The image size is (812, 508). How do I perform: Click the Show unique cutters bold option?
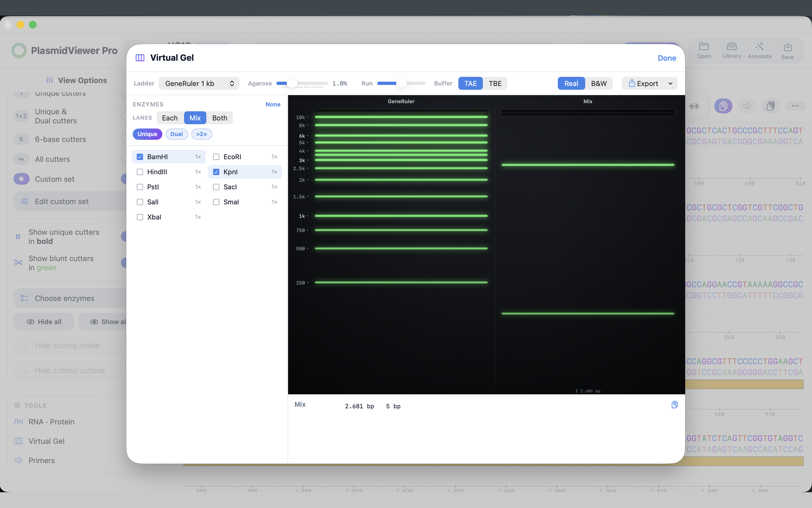[x=64, y=237]
